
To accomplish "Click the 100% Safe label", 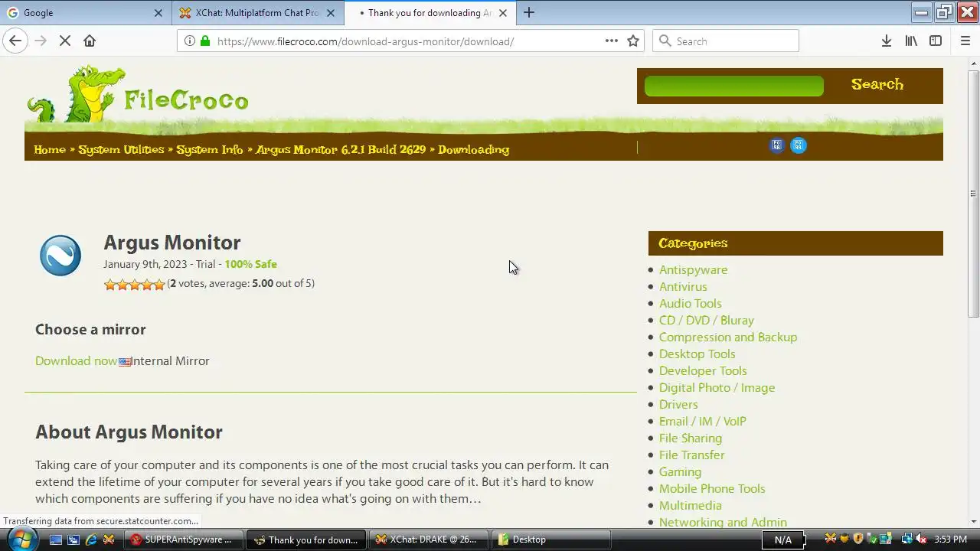I will pos(250,264).
